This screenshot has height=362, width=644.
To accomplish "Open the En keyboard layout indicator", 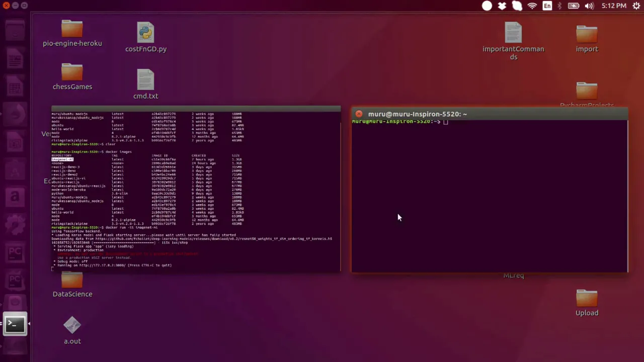I will tap(547, 6).
